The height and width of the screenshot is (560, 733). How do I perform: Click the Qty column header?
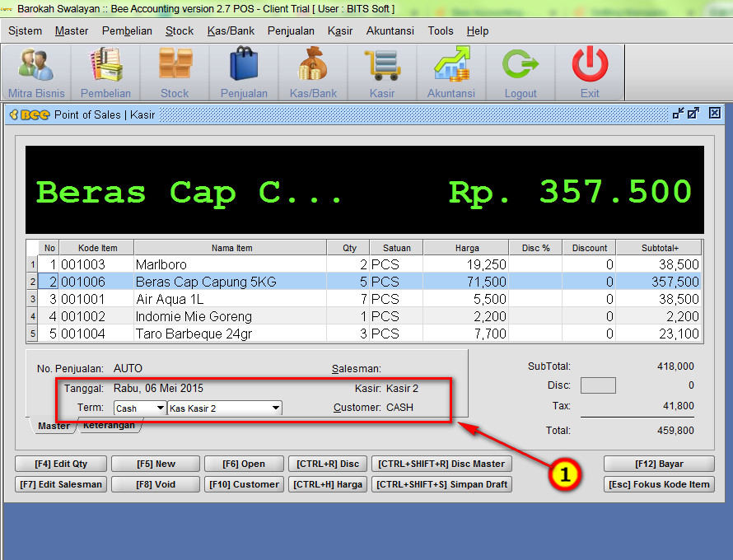click(x=348, y=248)
